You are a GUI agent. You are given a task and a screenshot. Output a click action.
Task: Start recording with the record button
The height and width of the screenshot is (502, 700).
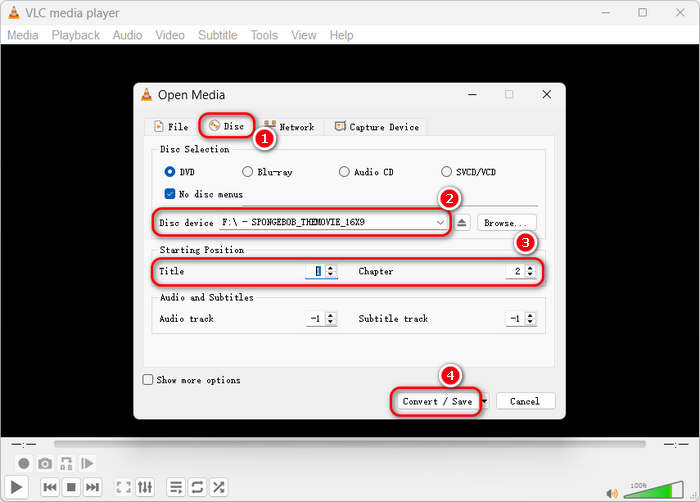(x=24, y=464)
